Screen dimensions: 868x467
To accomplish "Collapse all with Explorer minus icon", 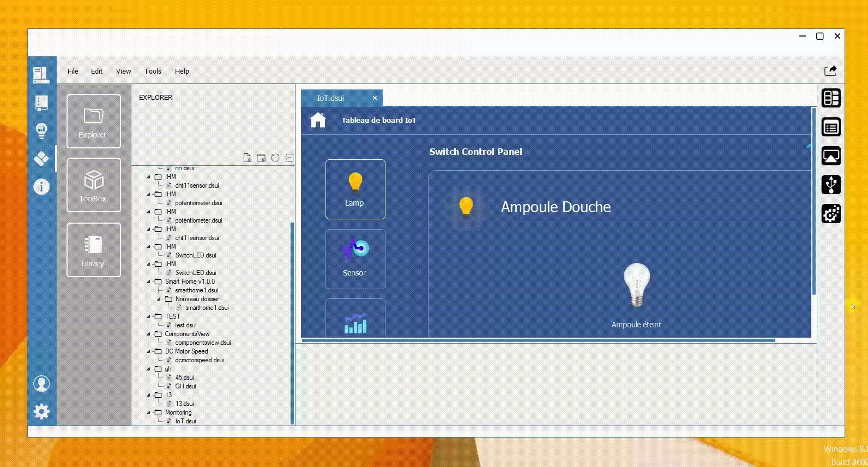I will tap(290, 158).
